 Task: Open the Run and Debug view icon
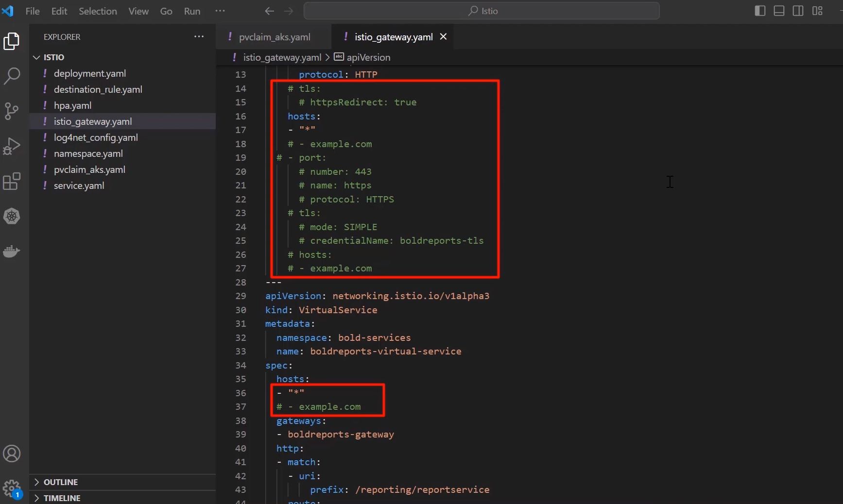12,146
